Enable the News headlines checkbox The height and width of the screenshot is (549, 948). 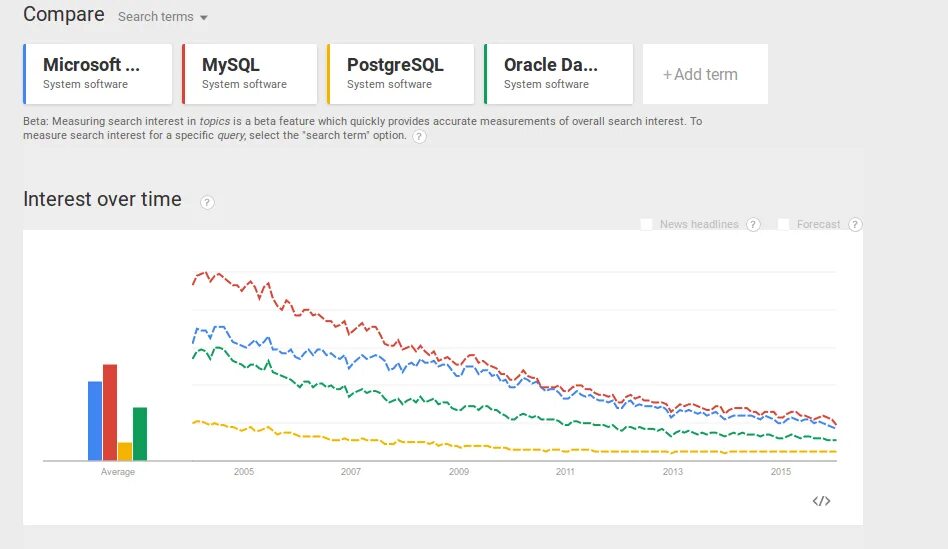[647, 225]
